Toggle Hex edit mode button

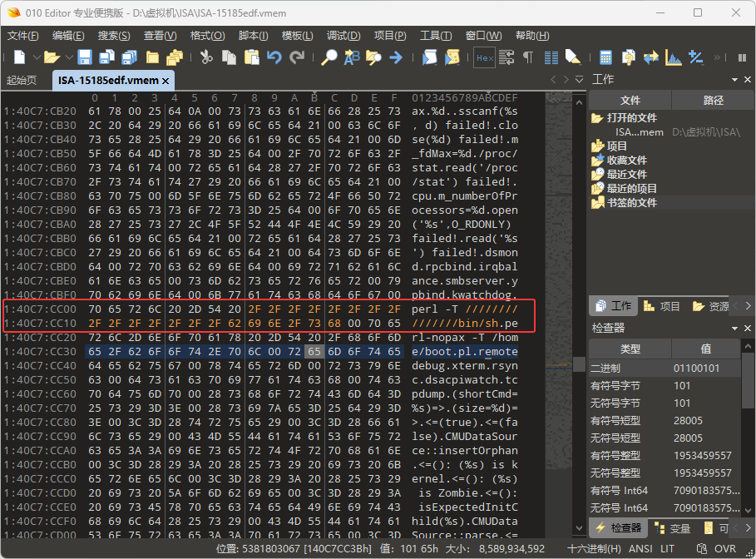484,57
